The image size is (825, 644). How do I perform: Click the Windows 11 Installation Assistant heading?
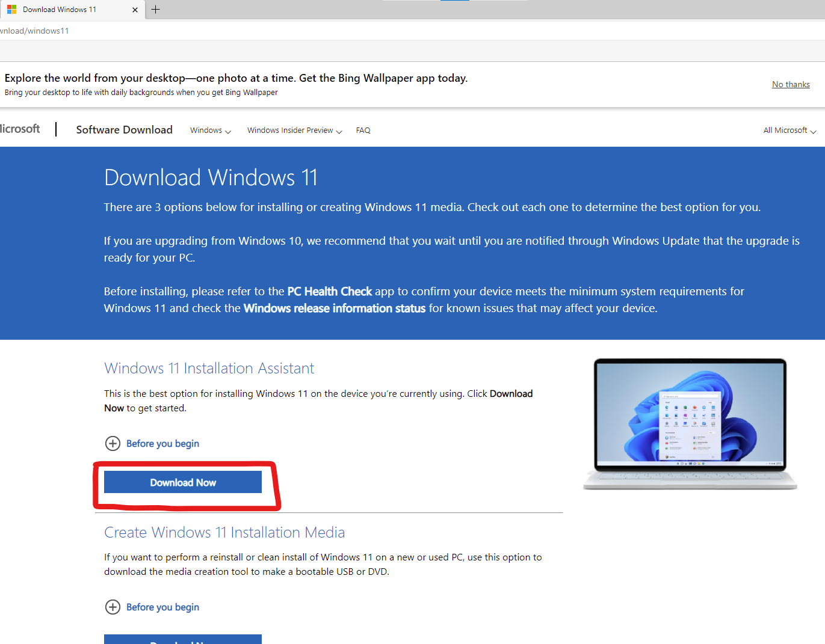point(209,368)
